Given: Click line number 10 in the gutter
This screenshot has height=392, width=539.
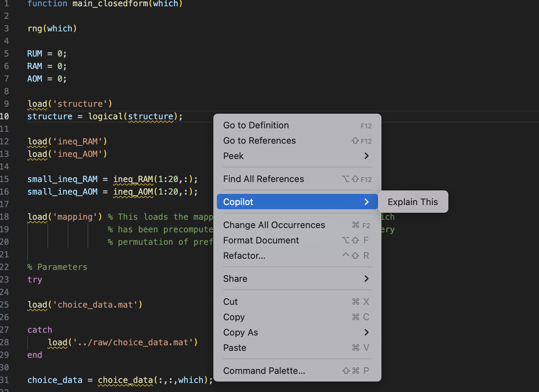Looking at the screenshot, I should coord(5,116).
